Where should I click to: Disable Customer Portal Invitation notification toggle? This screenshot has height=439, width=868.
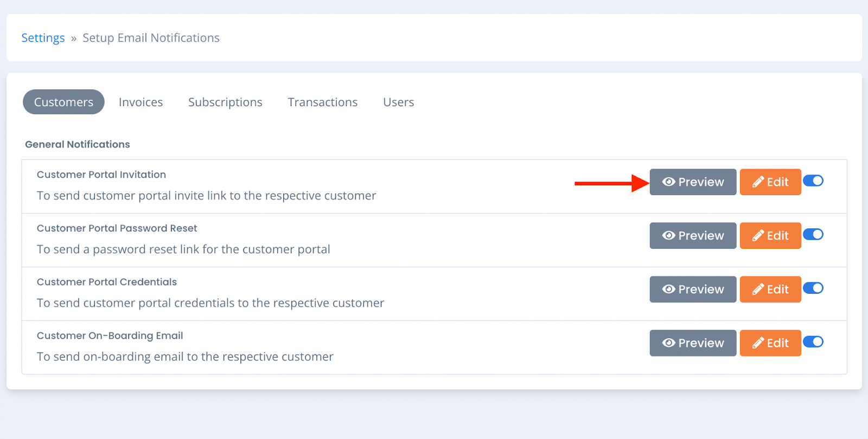coord(813,180)
